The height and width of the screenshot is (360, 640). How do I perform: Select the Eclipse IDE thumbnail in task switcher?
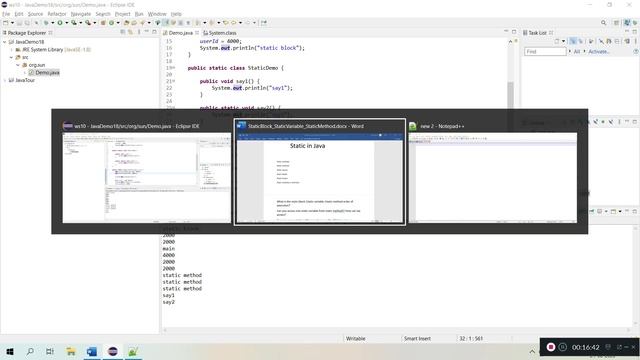tap(147, 178)
